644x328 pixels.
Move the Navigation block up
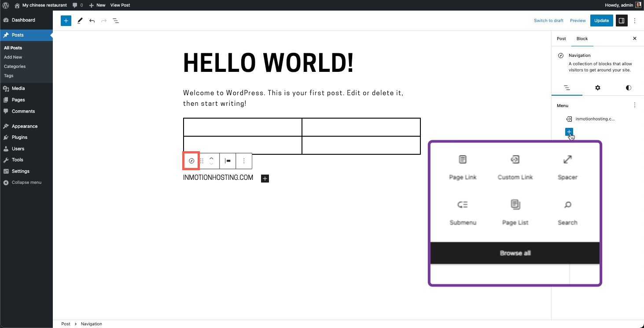(211, 158)
